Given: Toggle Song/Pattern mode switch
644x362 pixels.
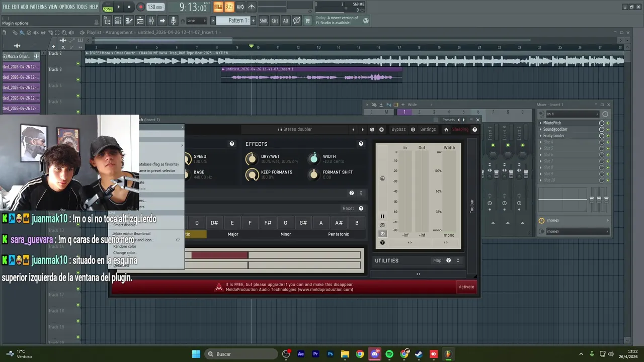Looking at the screenshot, I should [108, 7].
